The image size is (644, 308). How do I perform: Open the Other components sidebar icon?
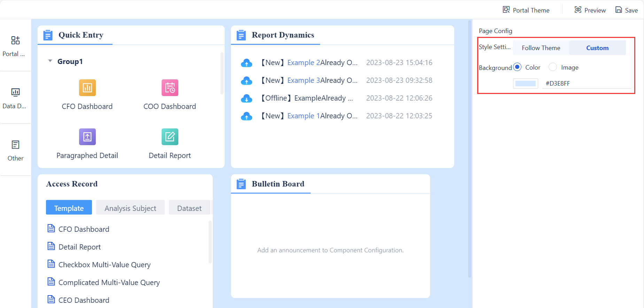pyautogui.click(x=15, y=144)
